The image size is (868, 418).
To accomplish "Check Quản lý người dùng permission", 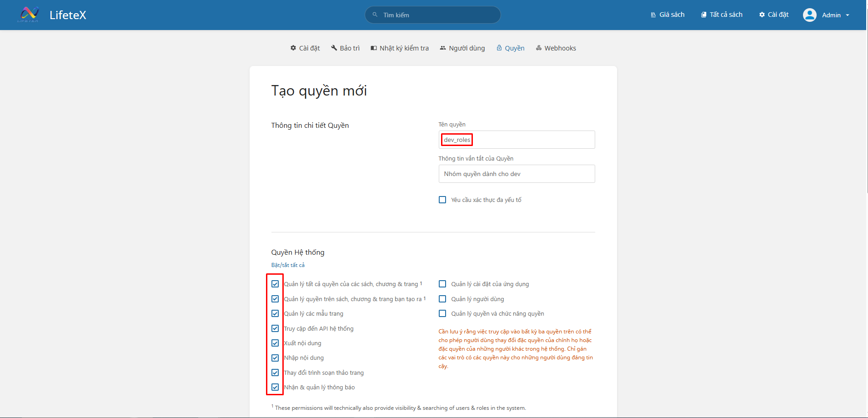I will (x=442, y=299).
